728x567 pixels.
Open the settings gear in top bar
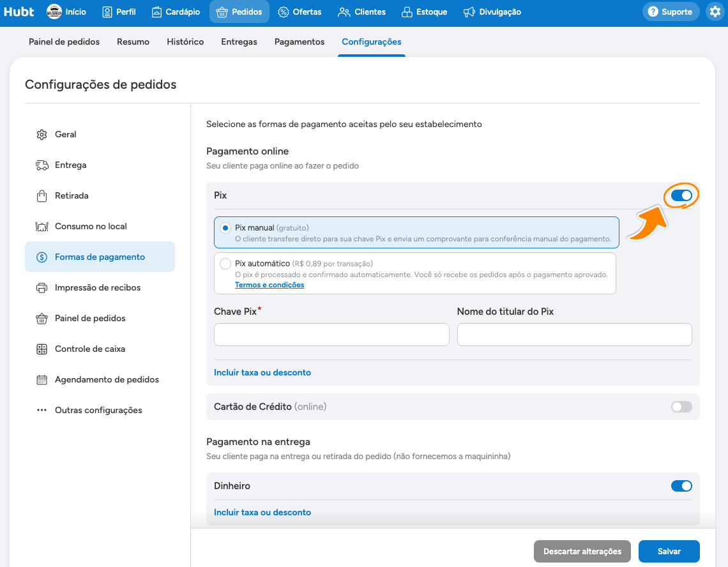pyautogui.click(x=715, y=11)
